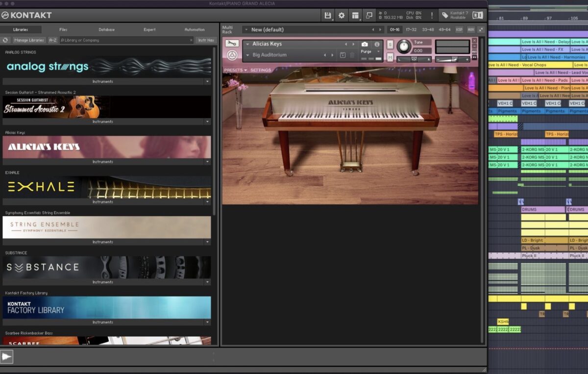Select rack page 01-16
588x374 pixels.
pos(394,29)
